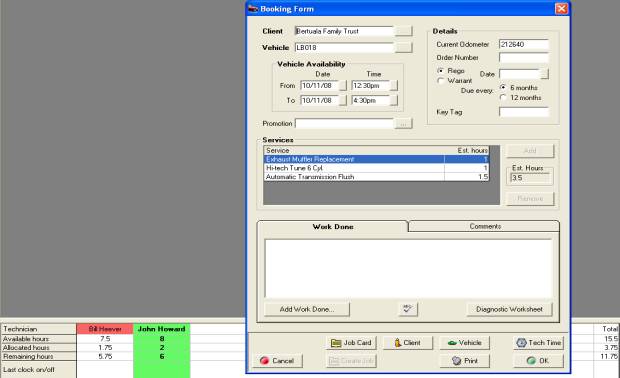This screenshot has height=378, width=620.
Task: Choose 6 months due interval
Action: click(x=503, y=87)
